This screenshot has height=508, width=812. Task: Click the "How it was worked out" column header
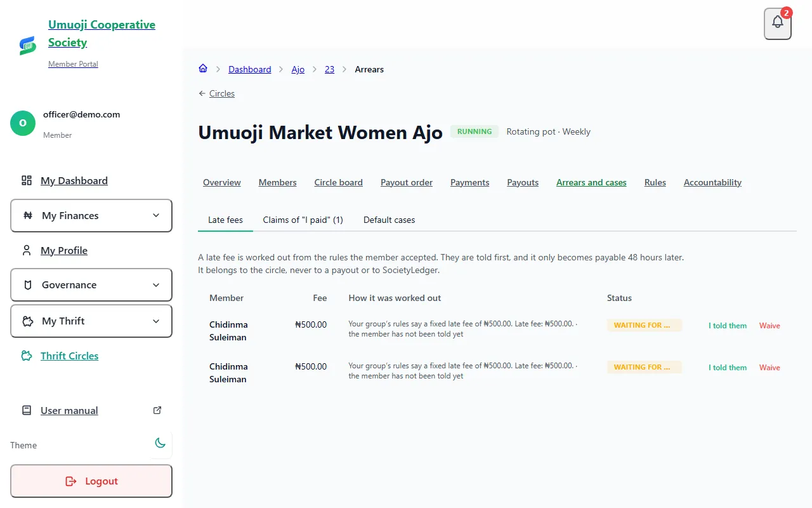[x=395, y=298]
